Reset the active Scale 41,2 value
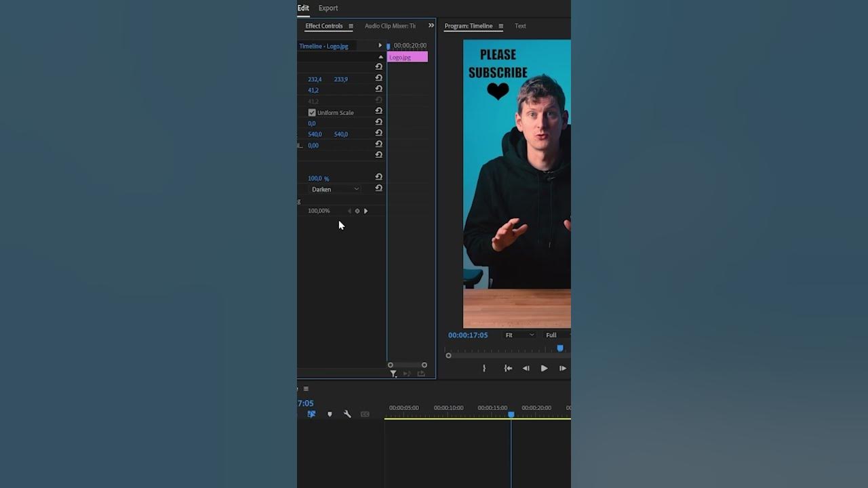Viewport: 868px width, 488px height. point(379,89)
